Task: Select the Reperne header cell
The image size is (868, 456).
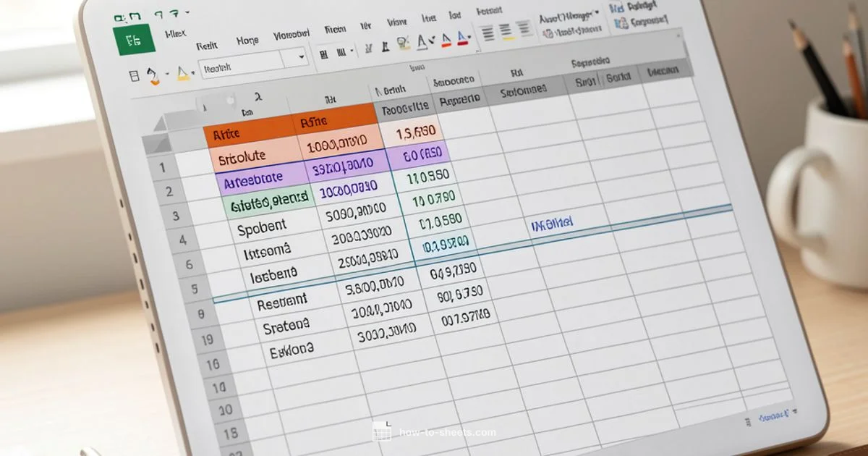Action: point(461,100)
